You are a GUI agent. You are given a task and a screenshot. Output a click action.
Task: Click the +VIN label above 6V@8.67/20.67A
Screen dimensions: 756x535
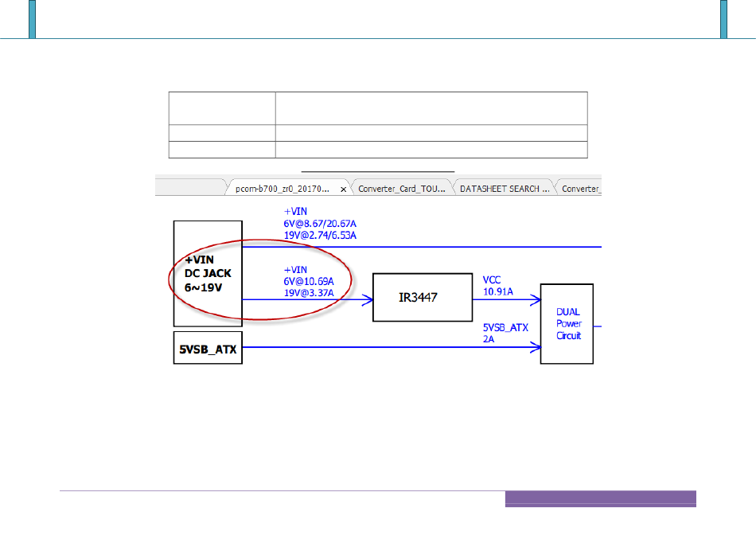click(295, 211)
